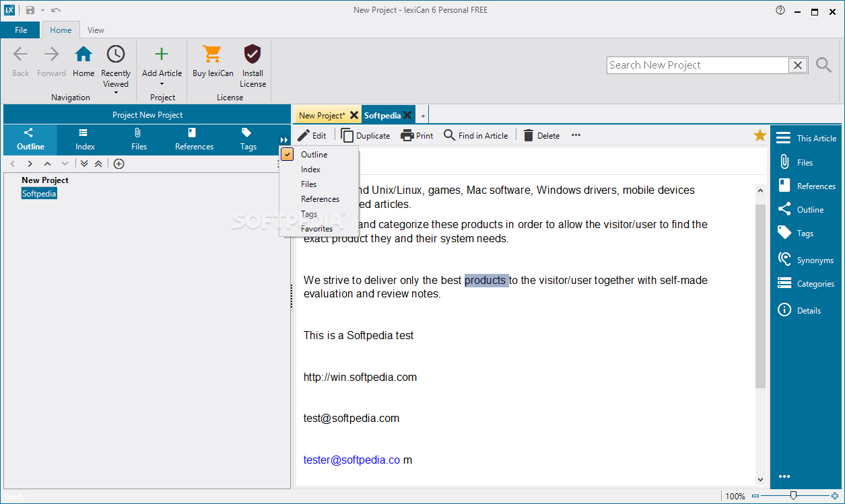Choose Outline in the popup menu

319,155
